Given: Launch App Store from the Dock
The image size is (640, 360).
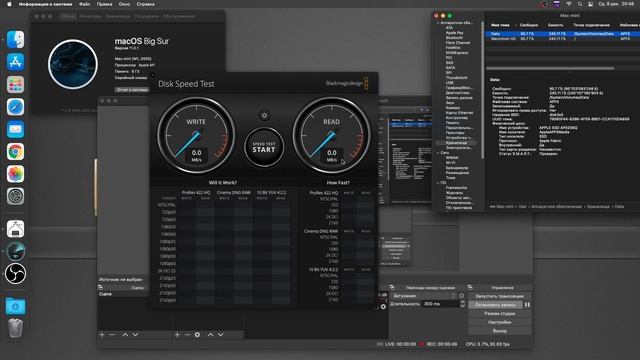Looking at the screenshot, I should pos(16,62).
